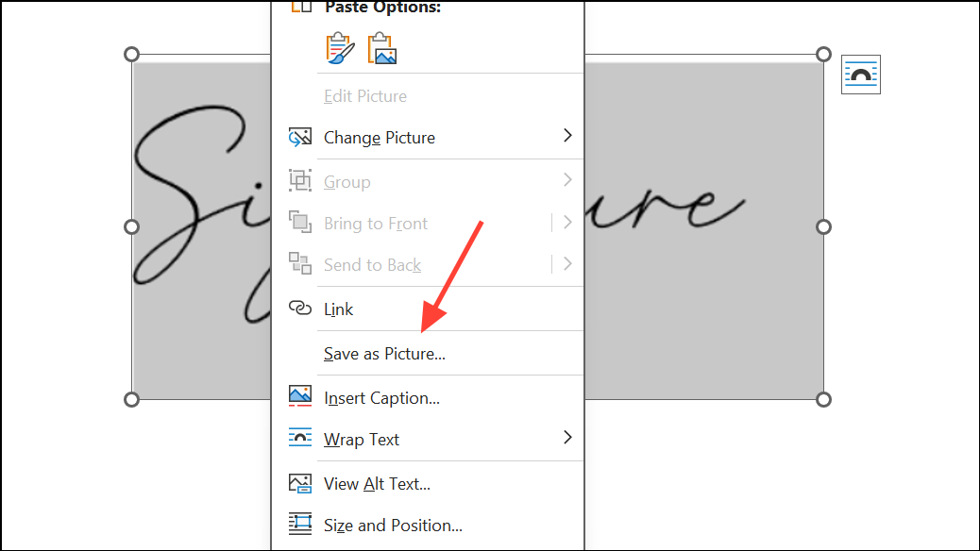This screenshot has width=980, height=551.
Task: Select Save as Picture from the menu
Action: tap(383, 353)
